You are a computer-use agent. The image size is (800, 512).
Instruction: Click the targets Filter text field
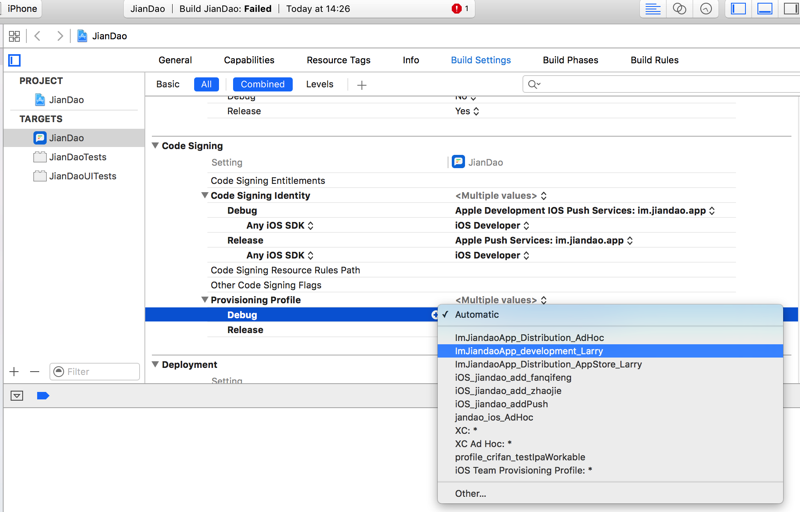(x=94, y=372)
